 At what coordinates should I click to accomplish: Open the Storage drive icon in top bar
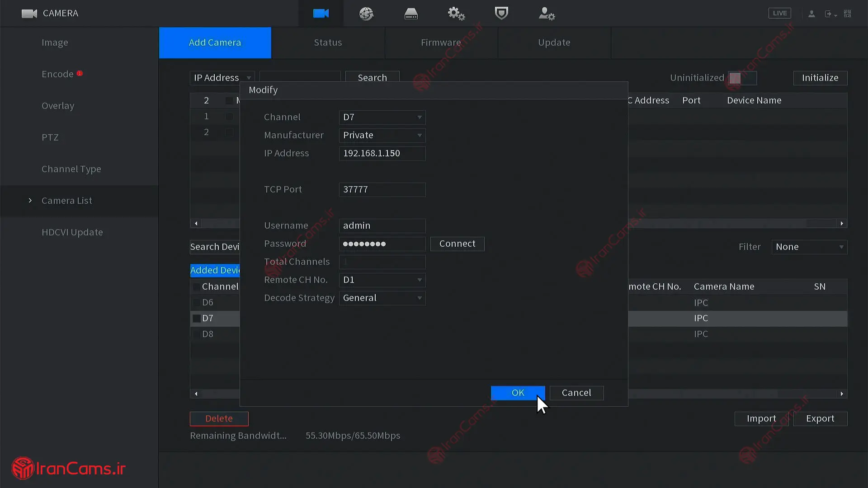411,14
